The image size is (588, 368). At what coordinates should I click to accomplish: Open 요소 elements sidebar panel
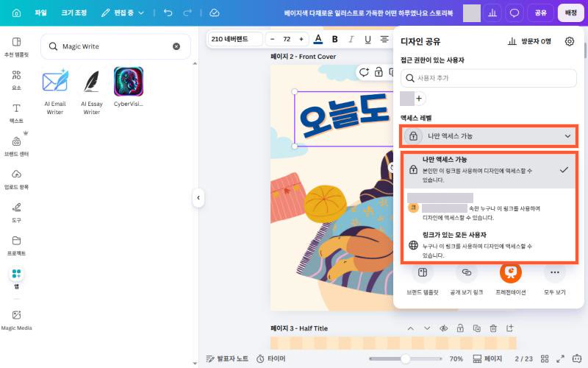point(16,80)
